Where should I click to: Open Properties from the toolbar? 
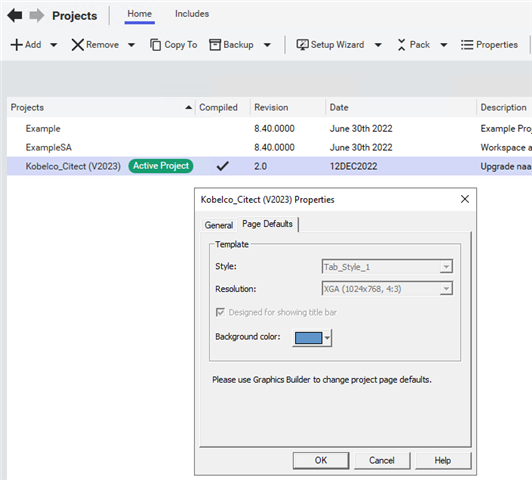tap(489, 45)
